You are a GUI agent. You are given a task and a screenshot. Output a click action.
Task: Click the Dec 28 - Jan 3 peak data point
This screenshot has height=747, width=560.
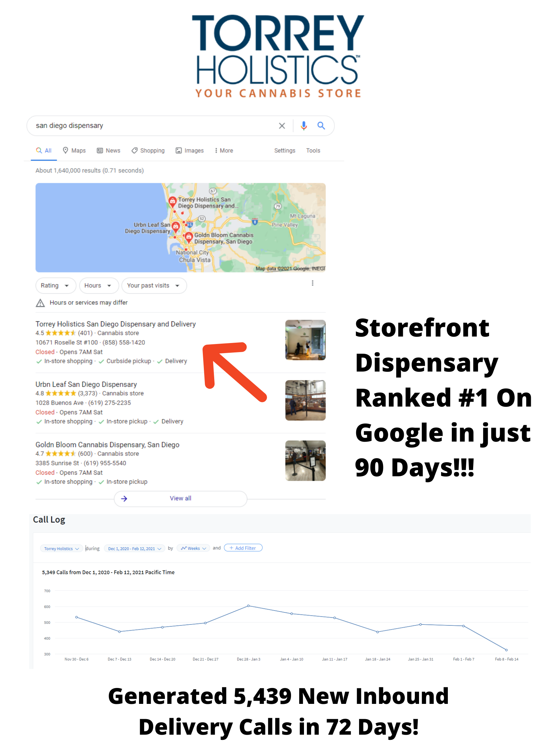(249, 606)
